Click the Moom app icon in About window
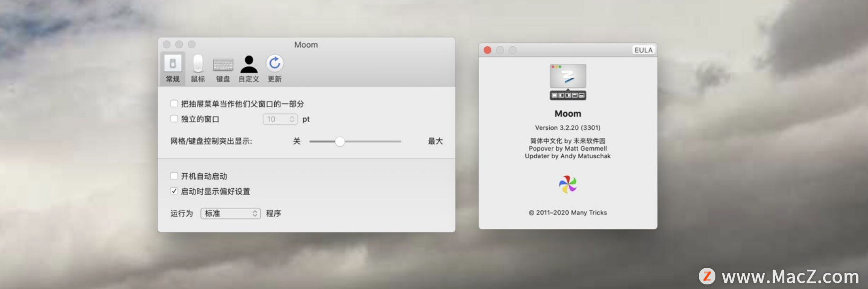Image resolution: width=868 pixels, height=289 pixels. [x=568, y=82]
